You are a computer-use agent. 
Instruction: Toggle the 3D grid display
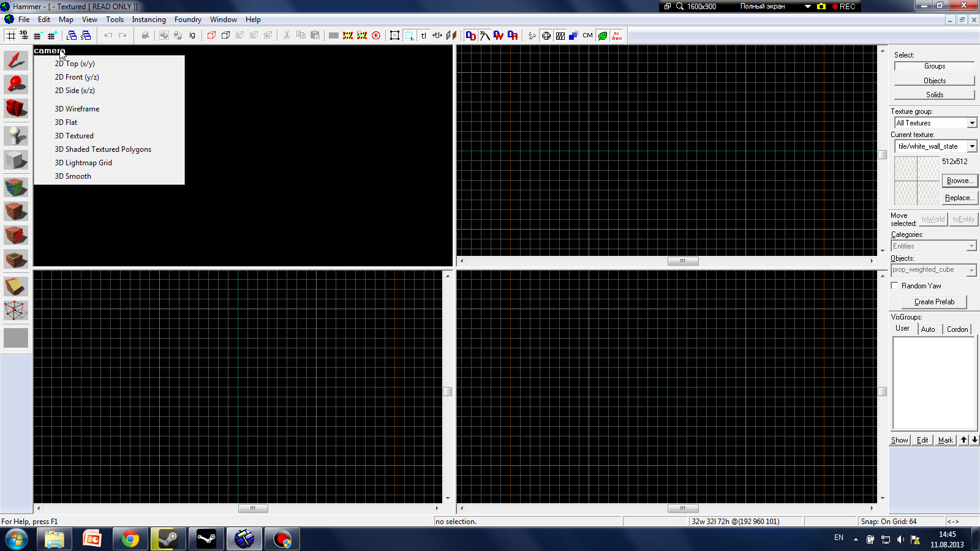click(24, 36)
